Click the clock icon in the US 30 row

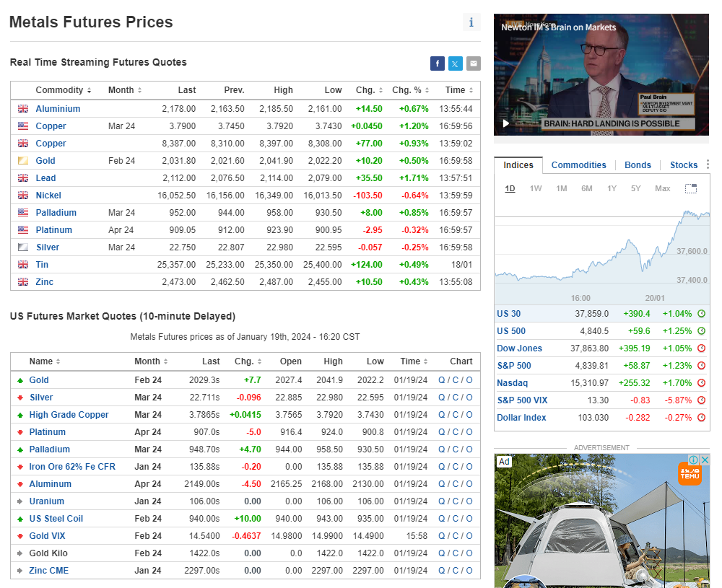(x=701, y=314)
